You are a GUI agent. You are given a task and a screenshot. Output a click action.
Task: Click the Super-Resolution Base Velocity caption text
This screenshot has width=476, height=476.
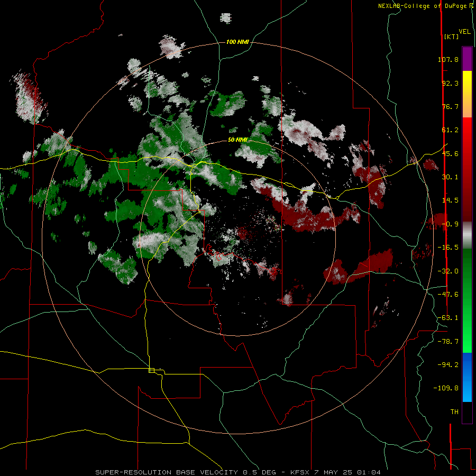pos(237,472)
